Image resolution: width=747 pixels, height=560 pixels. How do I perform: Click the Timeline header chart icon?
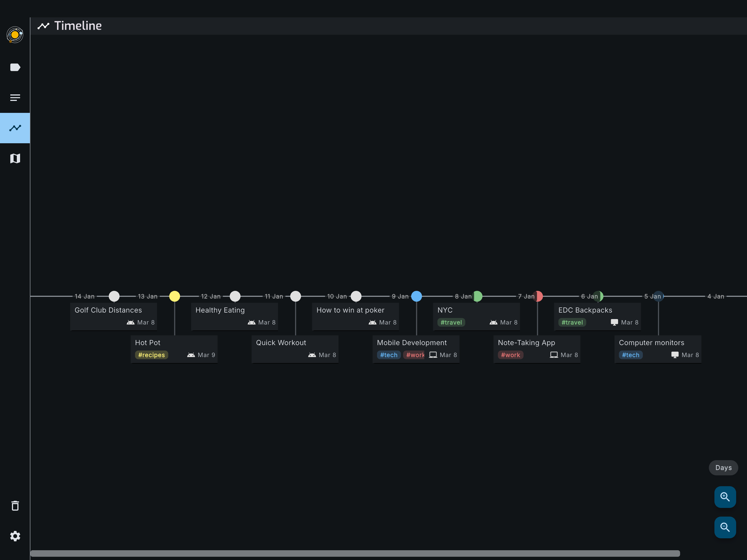click(x=43, y=26)
